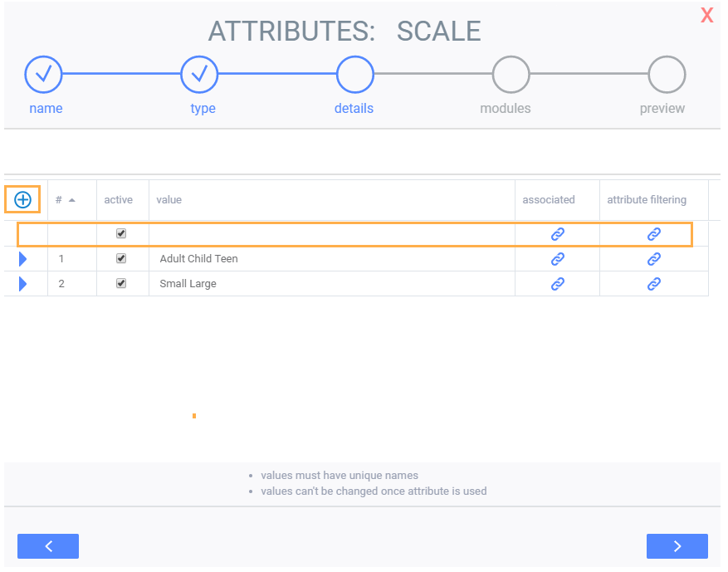Open associated link for Small Large
The height and width of the screenshot is (572, 728).
tap(558, 284)
